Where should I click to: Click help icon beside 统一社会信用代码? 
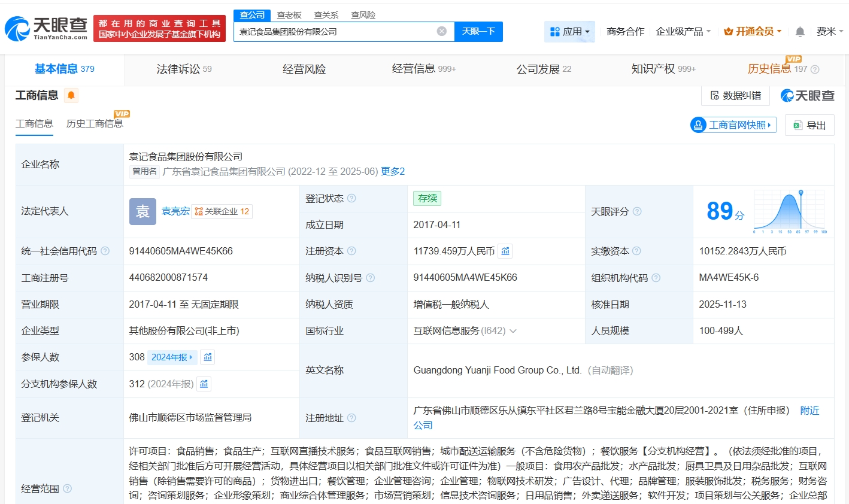point(105,251)
